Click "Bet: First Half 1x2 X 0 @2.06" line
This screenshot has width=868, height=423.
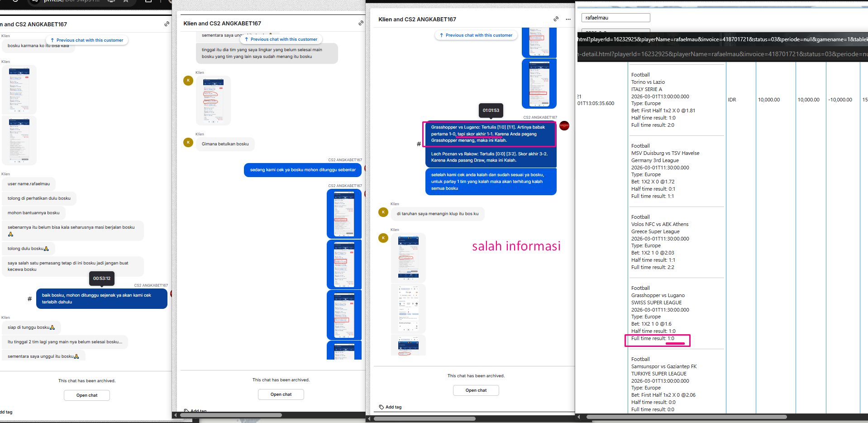click(663, 395)
